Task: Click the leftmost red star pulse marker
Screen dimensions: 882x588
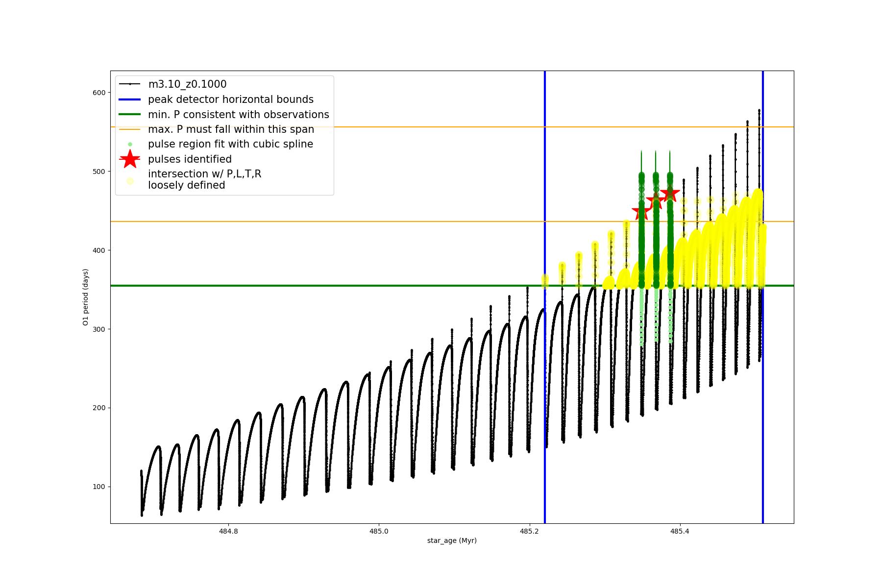Action: coord(641,212)
